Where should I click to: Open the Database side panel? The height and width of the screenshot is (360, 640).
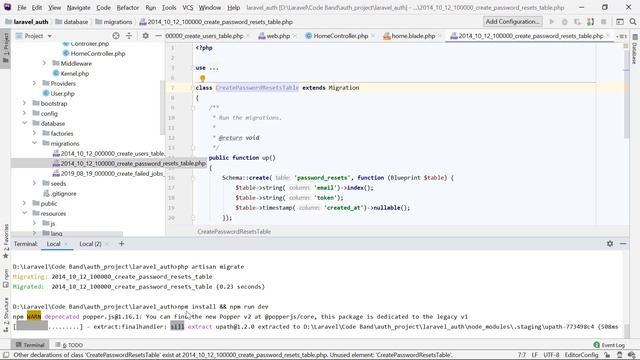[635, 49]
